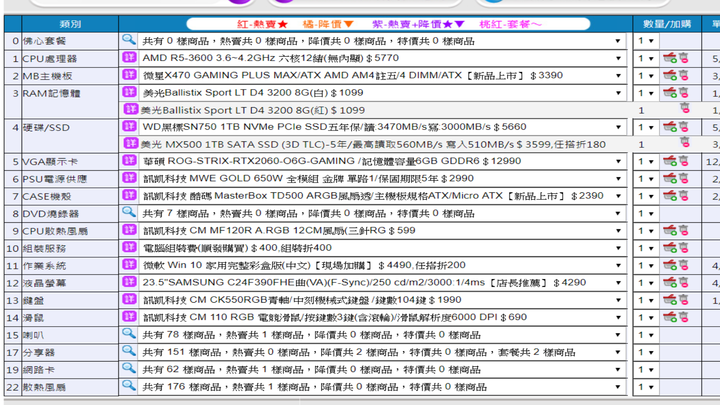Open the 分享器 product dropdown
The height and width of the screenshot is (405, 720).
(382, 352)
